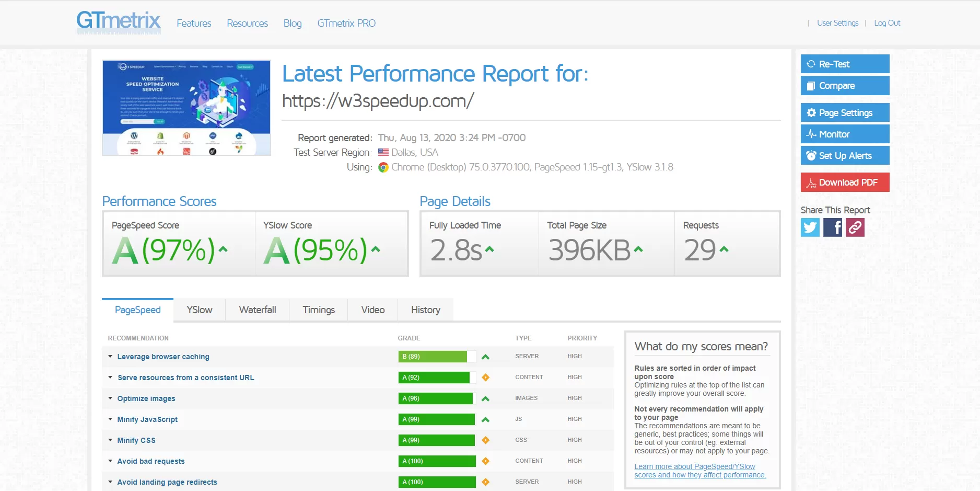Open Resources in top navigation
This screenshot has height=491, width=980.
pyautogui.click(x=247, y=24)
